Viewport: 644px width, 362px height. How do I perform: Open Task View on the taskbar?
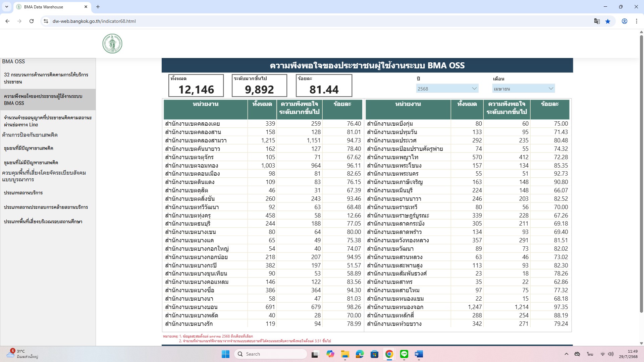click(315, 354)
